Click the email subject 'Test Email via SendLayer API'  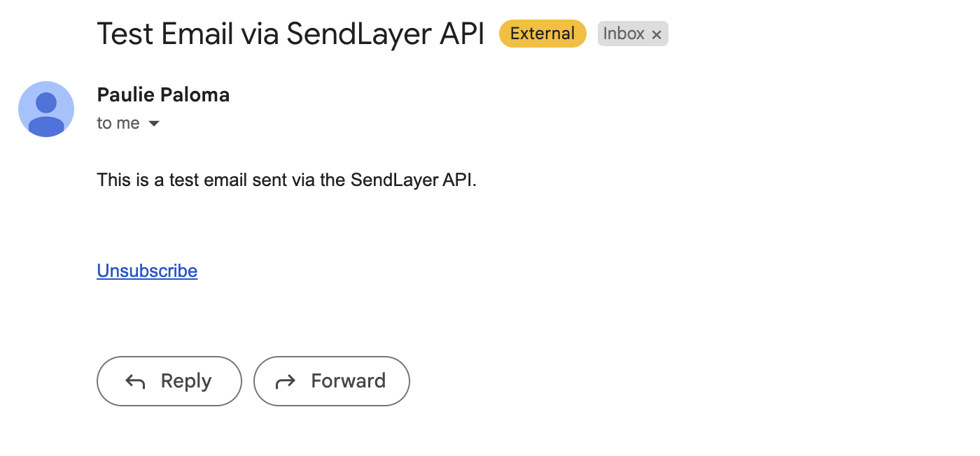click(x=290, y=33)
